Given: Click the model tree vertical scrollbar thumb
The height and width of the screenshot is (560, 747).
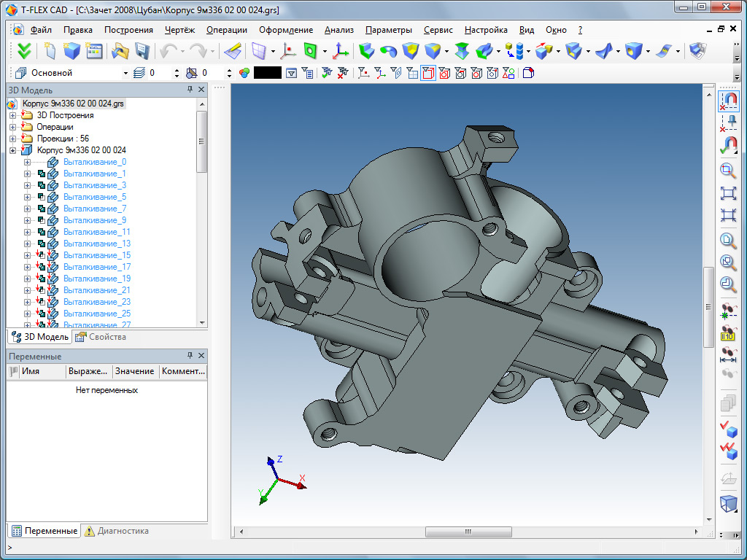Looking at the screenshot, I should pyautogui.click(x=202, y=141).
